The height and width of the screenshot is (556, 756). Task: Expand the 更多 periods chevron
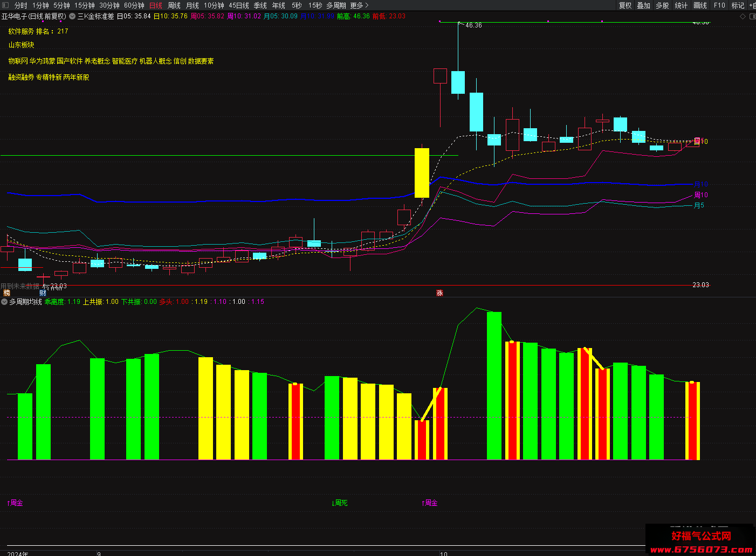[x=359, y=5]
